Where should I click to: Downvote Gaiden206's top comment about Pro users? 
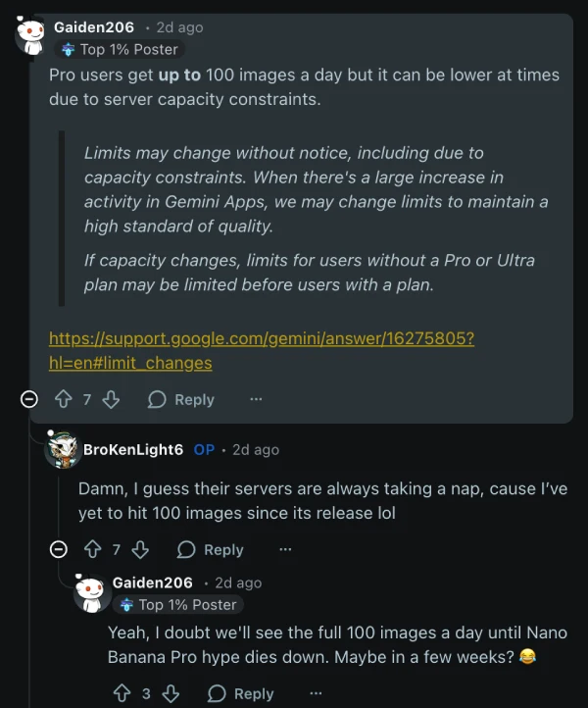pyautogui.click(x=111, y=400)
